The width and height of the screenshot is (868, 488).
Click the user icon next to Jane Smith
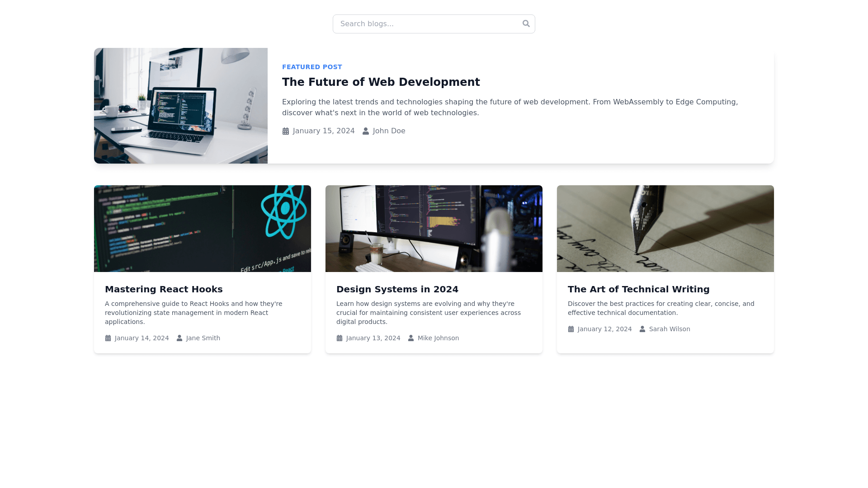[179, 338]
